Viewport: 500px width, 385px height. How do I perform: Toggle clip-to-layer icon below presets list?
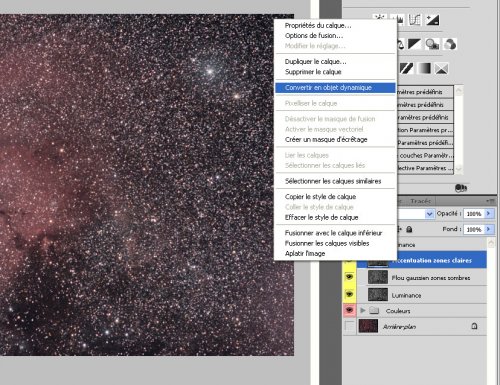[461, 188]
